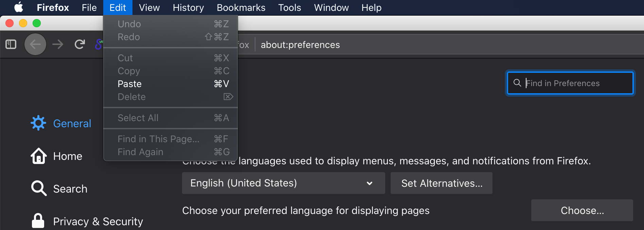Click the Home house icon

click(39, 156)
